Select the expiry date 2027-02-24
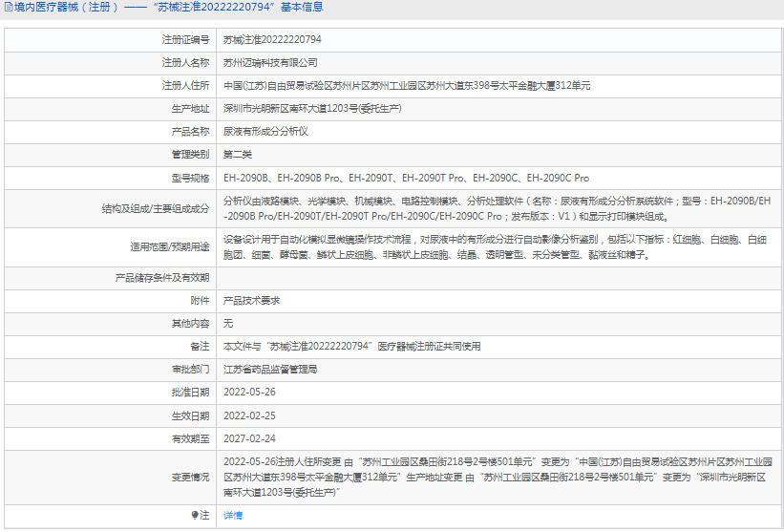 click(249, 439)
